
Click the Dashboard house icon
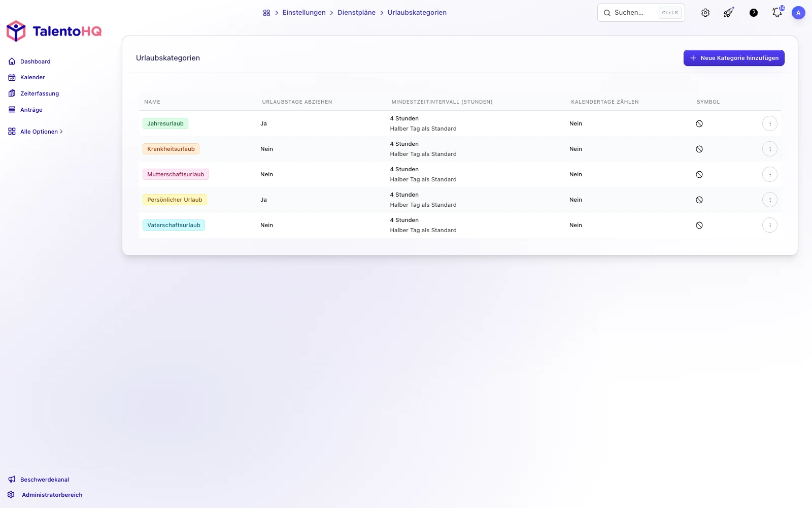(x=12, y=61)
